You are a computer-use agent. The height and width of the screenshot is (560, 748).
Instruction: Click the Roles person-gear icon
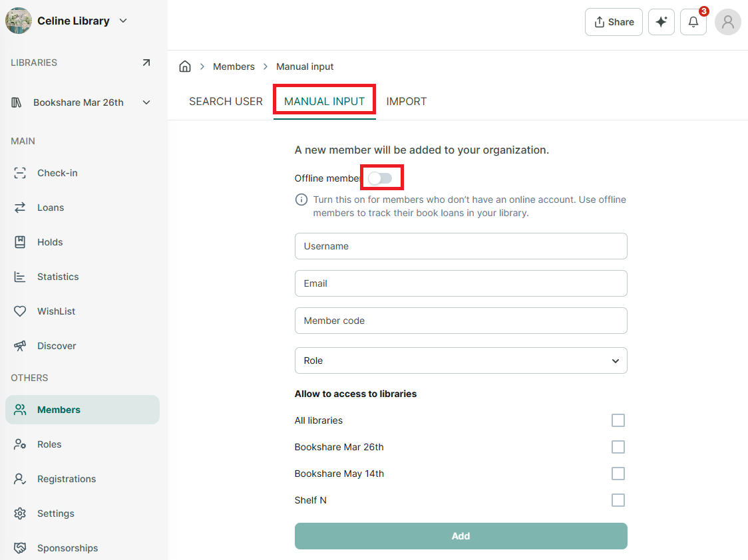click(20, 444)
